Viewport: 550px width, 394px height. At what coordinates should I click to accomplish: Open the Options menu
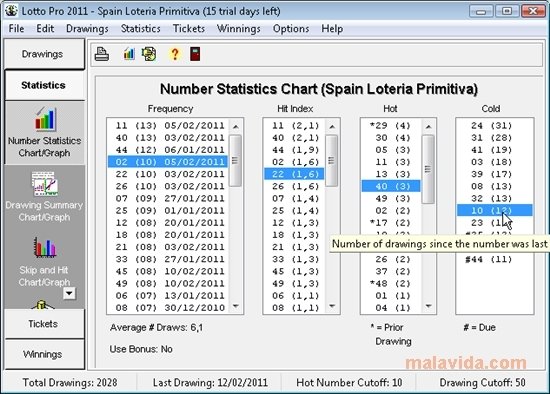tap(291, 29)
